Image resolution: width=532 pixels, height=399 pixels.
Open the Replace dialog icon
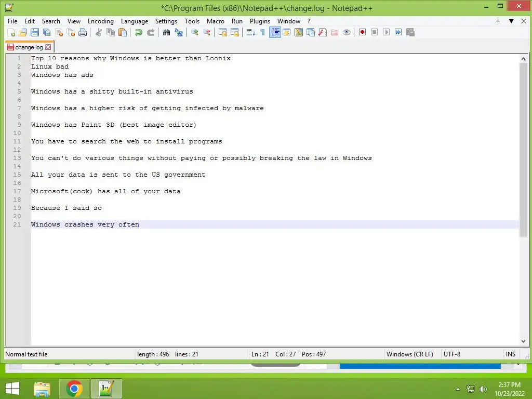click(179, 32)
